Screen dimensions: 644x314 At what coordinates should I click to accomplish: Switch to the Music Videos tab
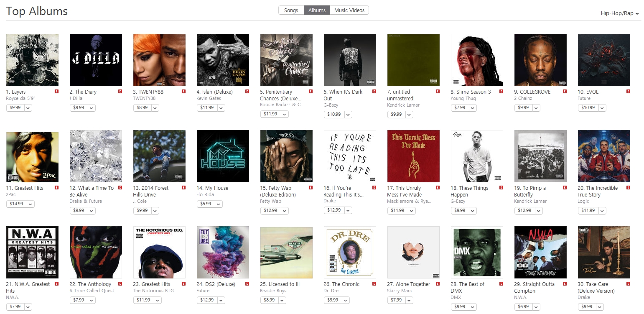[349, 10]
